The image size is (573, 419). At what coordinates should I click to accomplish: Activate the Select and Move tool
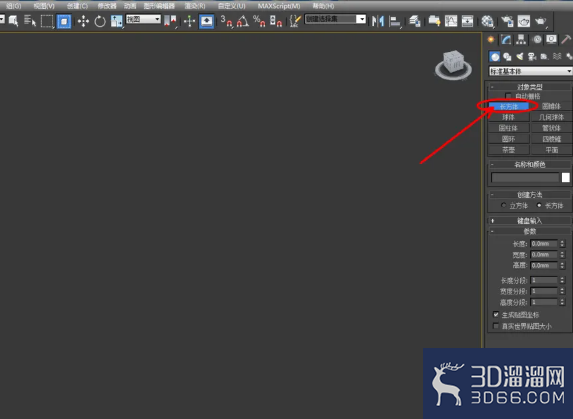tap(83, 21)
